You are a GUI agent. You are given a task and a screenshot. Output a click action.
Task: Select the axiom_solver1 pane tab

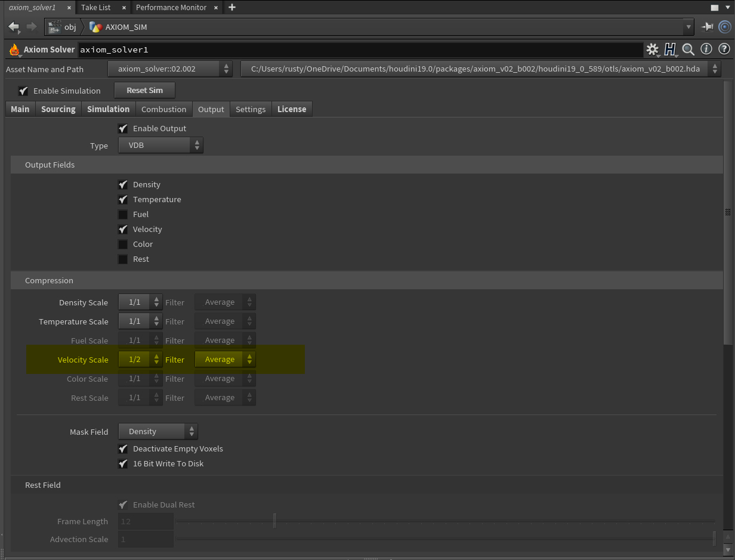pyautogui.click(x=32, y=8)
